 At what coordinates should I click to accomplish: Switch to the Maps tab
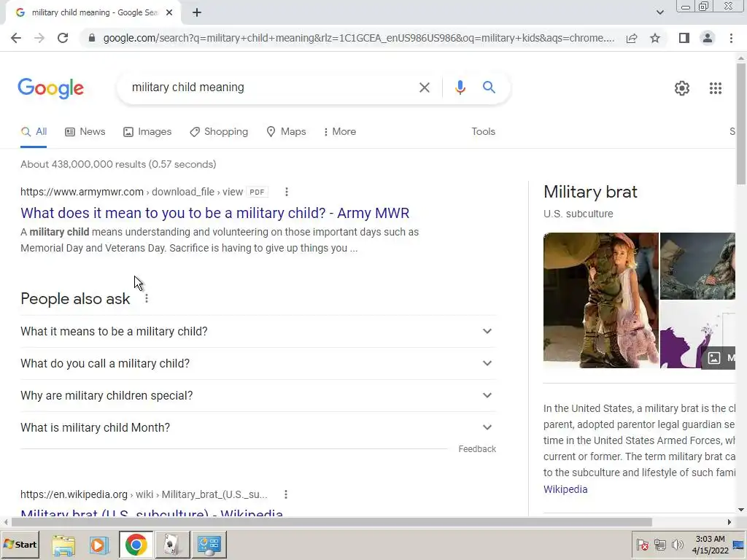(286, 132)
